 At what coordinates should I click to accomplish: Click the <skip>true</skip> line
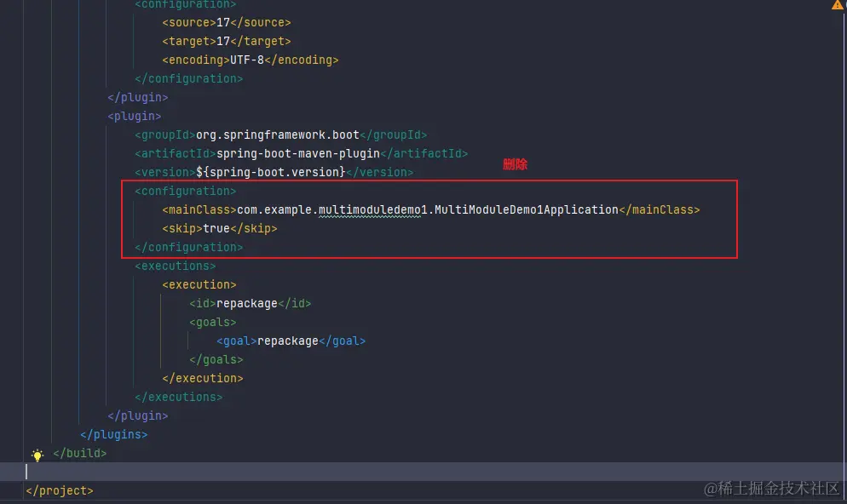(x=219, y=229)
